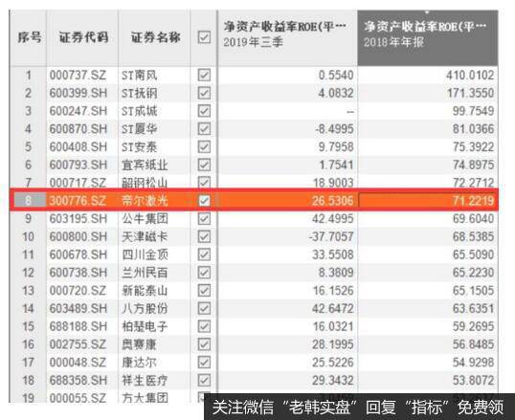Viewport: 515px width, 420px height.
Task: Select stock code 000737.SZ
Action: click(78, 76)
